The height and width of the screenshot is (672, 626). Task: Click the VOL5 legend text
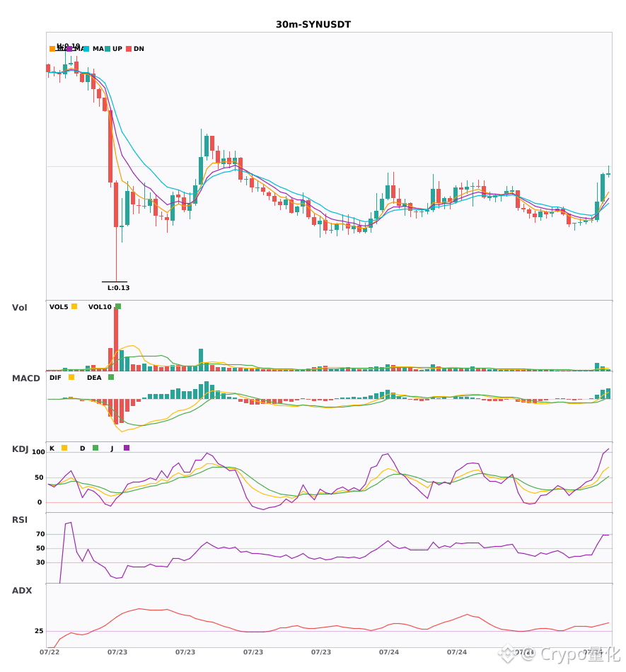pyautogui.click(x=59, y=307)
